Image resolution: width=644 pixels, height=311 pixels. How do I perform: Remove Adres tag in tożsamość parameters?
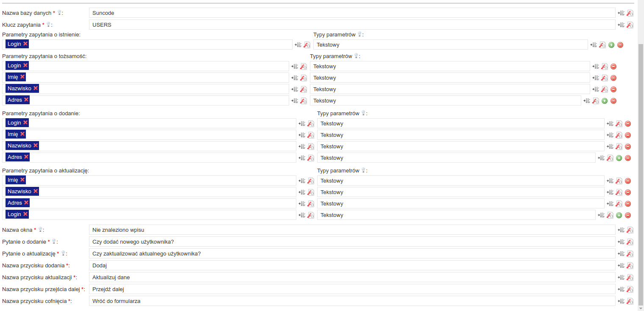click(x=26, y=100)
